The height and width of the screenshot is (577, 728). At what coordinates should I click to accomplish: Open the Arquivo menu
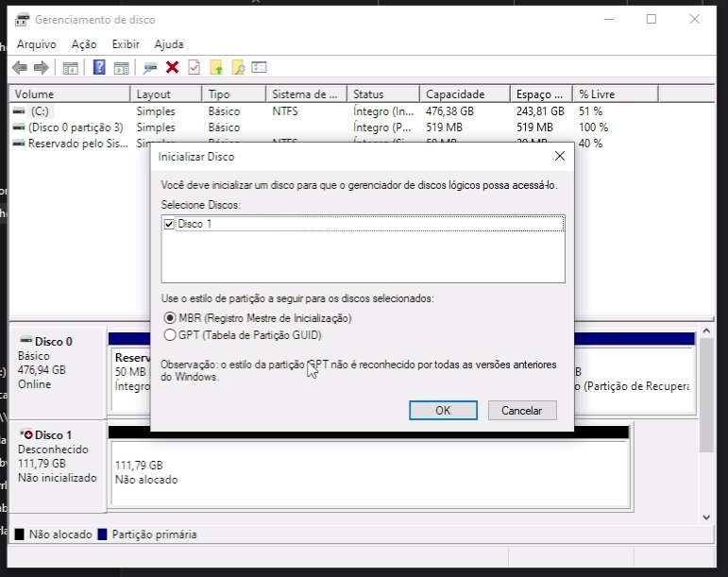tap(37, 44)
